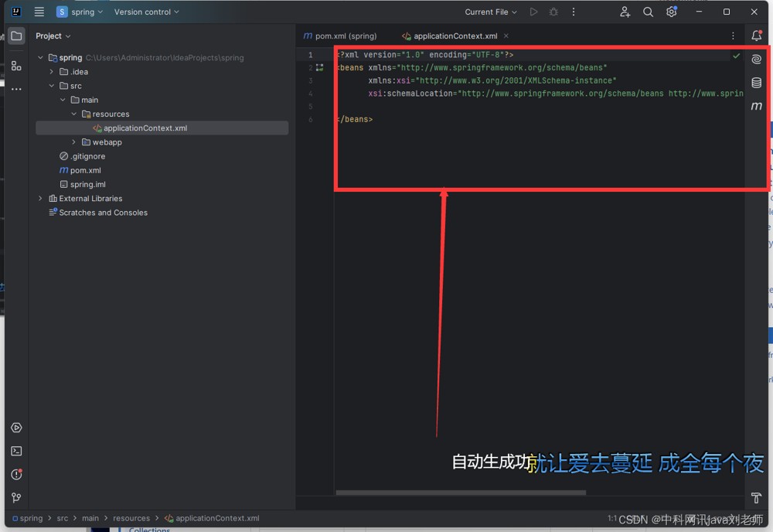Open the main hamburger menu
The width and height of the screenshot is (773, 532).
coord(39,12)
